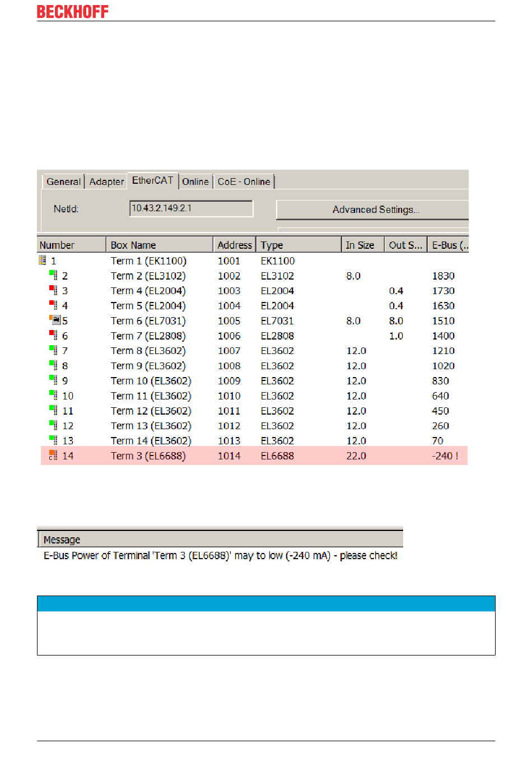Select the CoE - Online tab

point(244,182)
